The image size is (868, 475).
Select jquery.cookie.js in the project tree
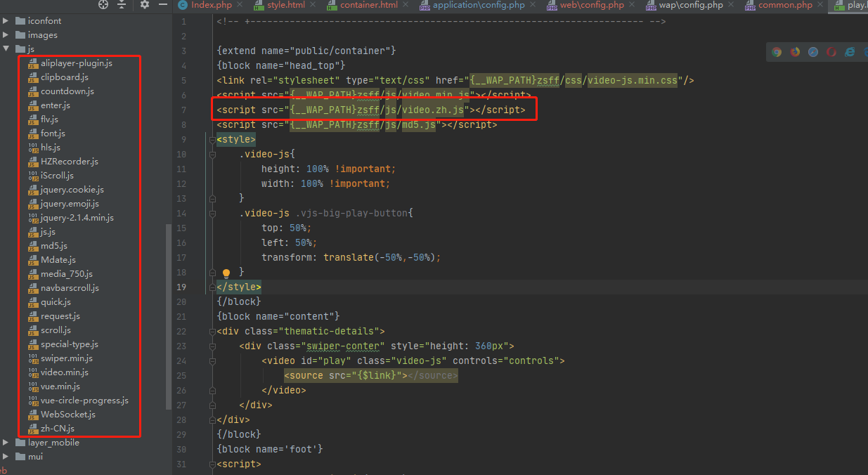tap(72, 190)
